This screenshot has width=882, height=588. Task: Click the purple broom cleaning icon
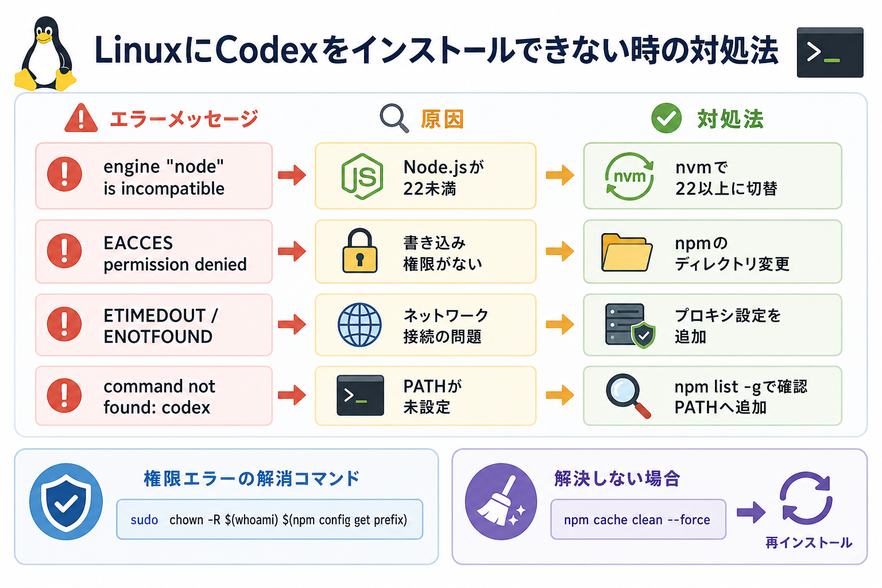pos(501,501)
